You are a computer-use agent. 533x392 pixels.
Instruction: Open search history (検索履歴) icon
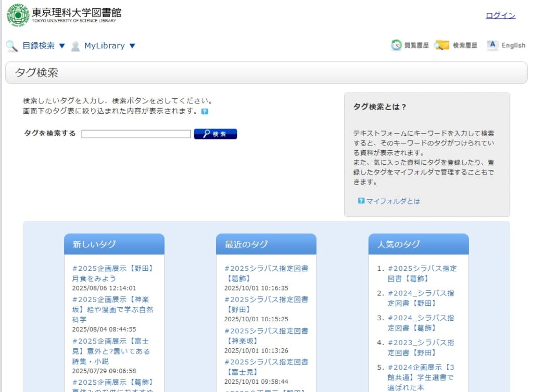[x=442, y=46]
